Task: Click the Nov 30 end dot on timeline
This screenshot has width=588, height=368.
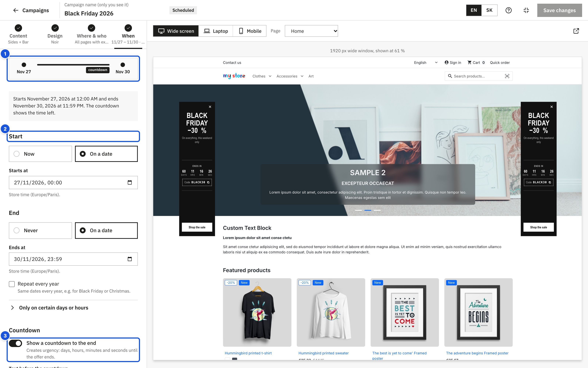Action: click(123, 65)
